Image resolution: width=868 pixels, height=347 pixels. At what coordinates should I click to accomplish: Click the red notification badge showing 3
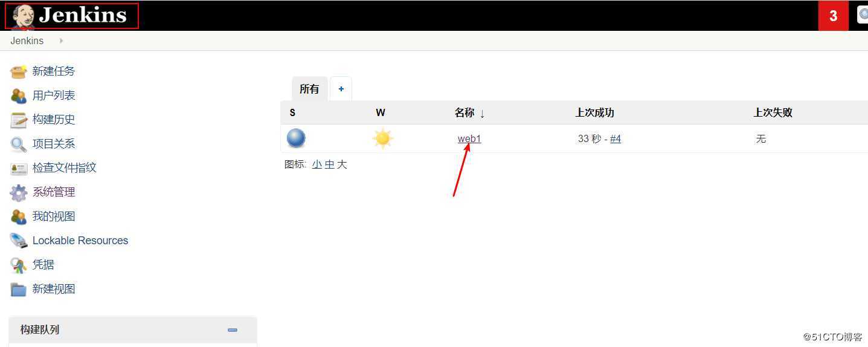tap(834, 16)
